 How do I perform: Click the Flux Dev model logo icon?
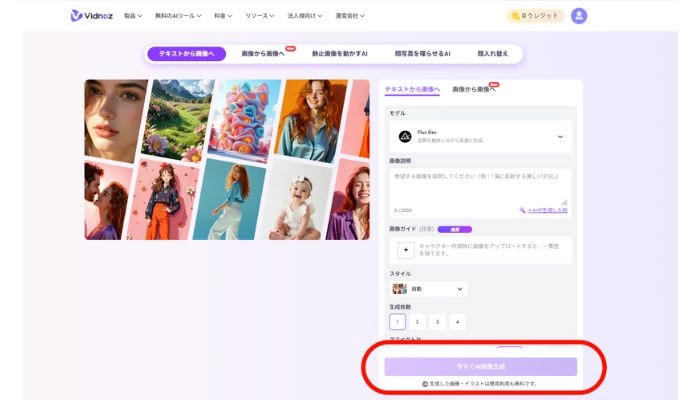point(405,136)
